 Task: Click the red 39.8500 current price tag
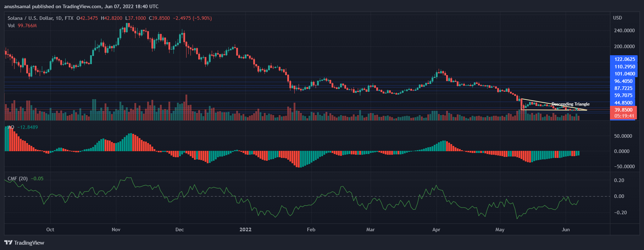pos(623,110)
